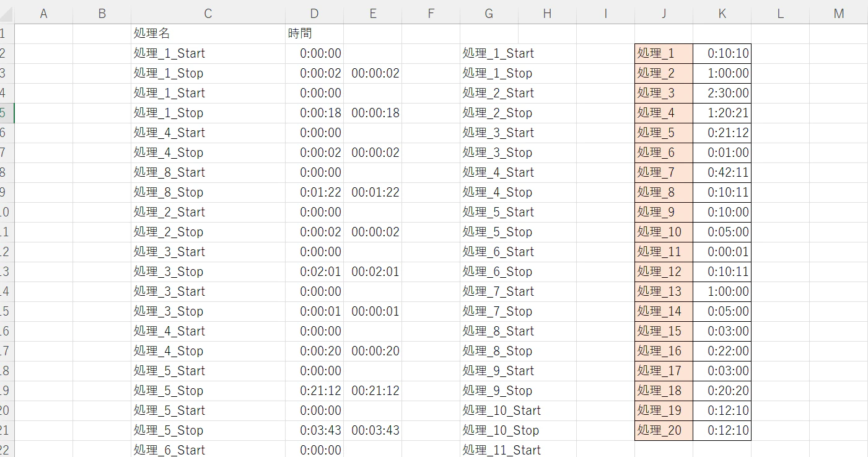The width and height of the screenshot is (868, 457).
Task: Select column L header
Action: pos(780,14)
